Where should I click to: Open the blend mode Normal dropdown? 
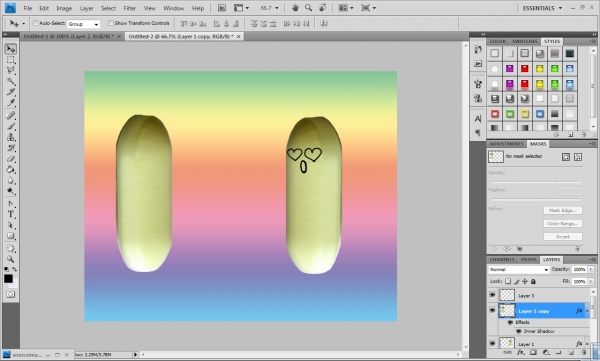coord(519,270)
